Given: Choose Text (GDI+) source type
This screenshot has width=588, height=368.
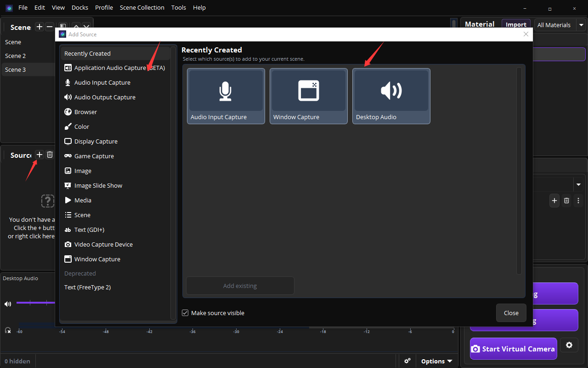Looking at the screenshot, I should pyautogui.click(x=115, y=230).
